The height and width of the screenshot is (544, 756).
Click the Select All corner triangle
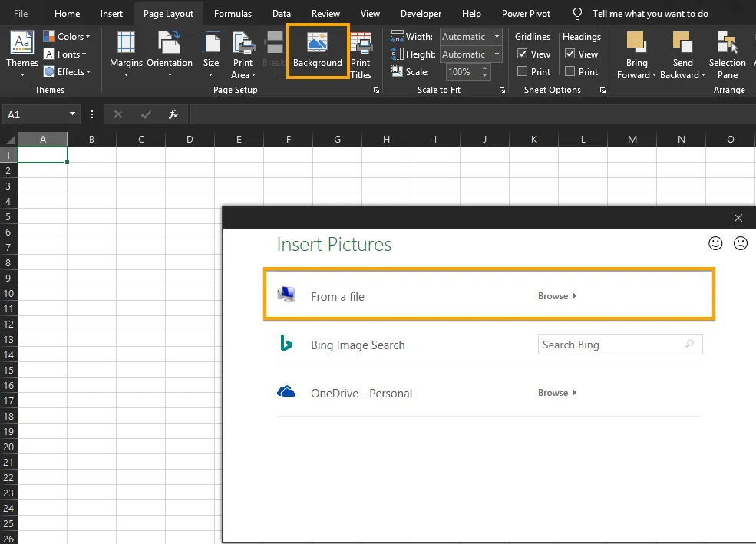[10, 139]
